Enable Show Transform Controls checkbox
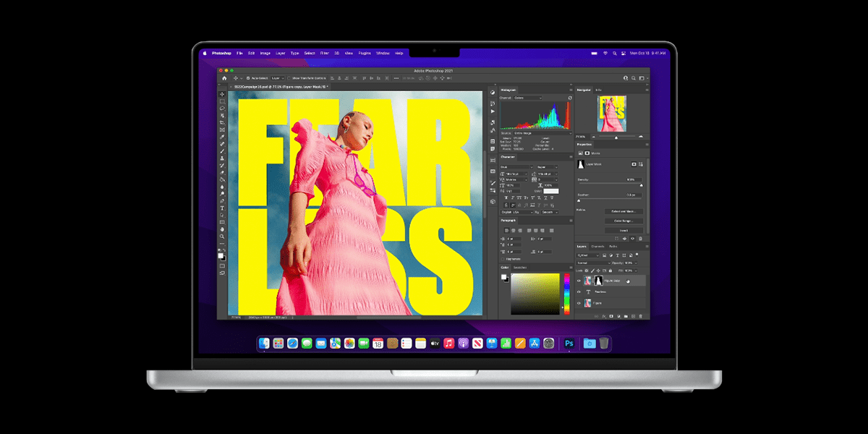 (289, 77)
